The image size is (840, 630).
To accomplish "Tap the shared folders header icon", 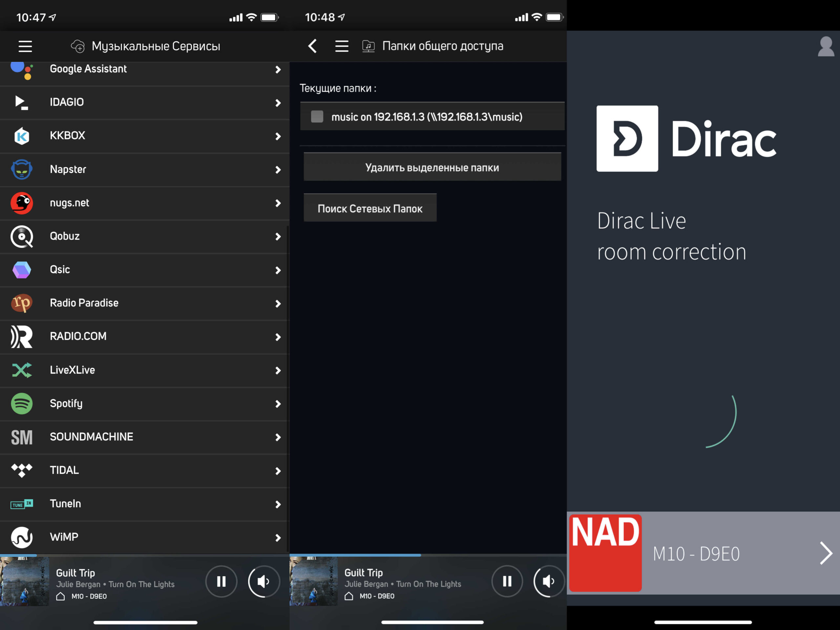I will click(x=368, y=46).
